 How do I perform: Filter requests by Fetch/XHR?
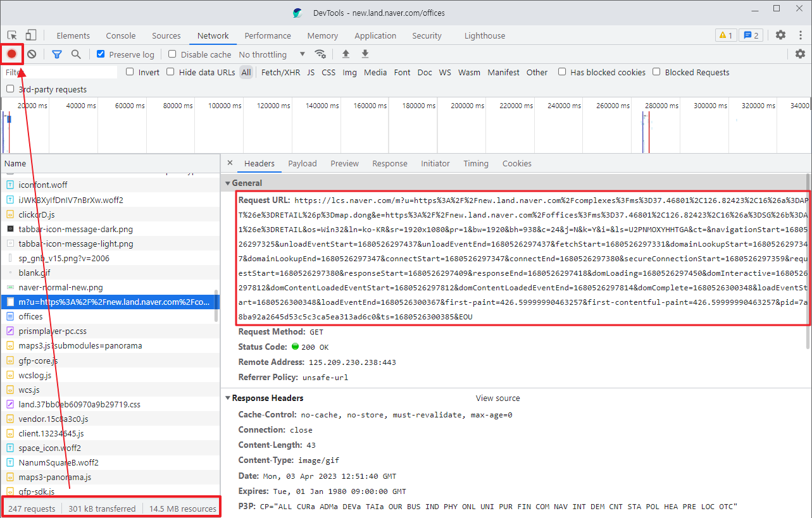[x=281, y=72]
